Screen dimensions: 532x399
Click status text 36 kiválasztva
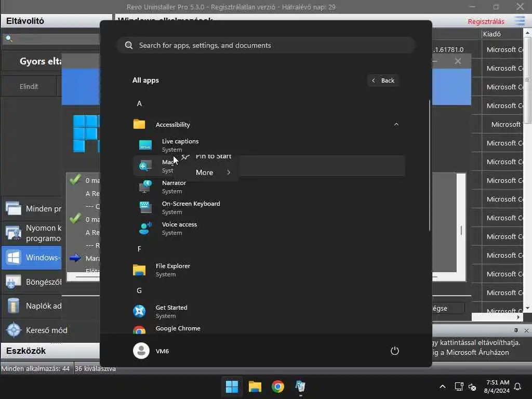96,368
